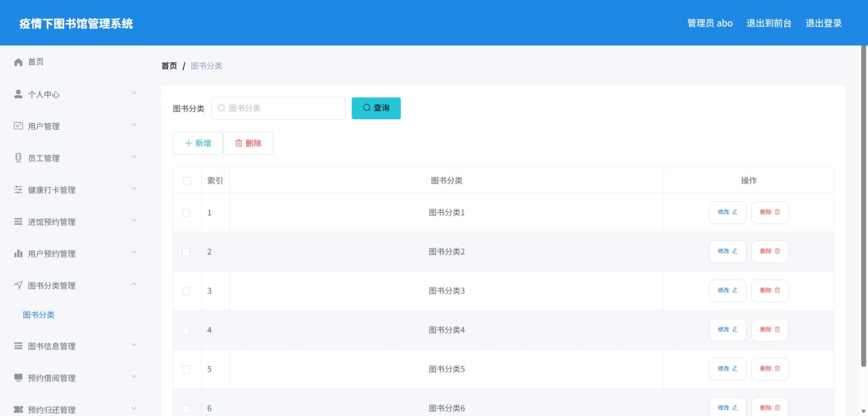
Task: Click the trash icon for 图书分类4 row
Action: coord(777,329)
